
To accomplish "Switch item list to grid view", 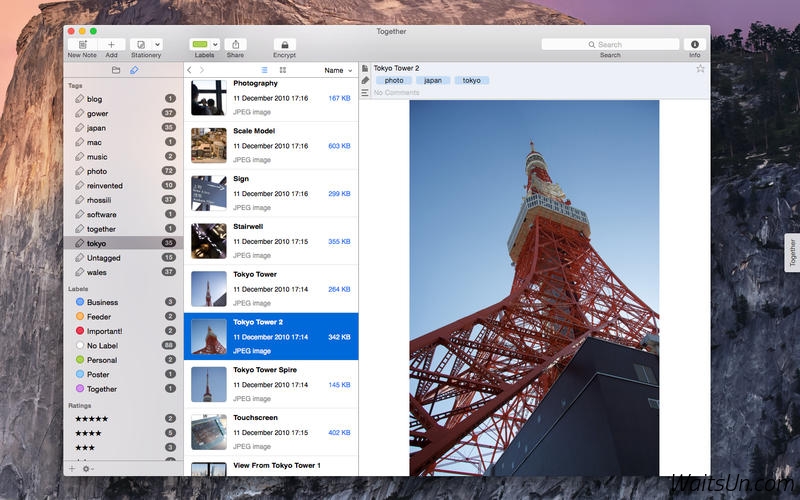I will tap(283, 70).
